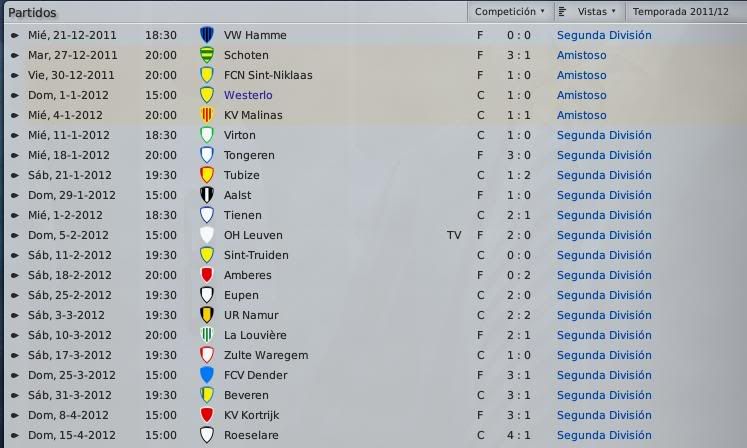Viewport: 747px width, 448px height.
Task: Open the Westerlo team link
Action: coord(248,95)
